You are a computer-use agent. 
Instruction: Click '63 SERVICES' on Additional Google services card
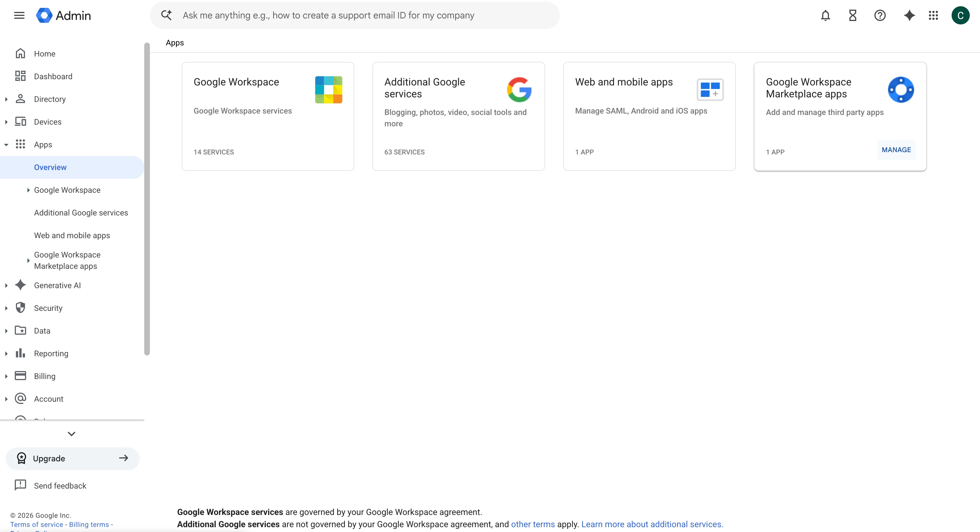pyautogui.click(x=404, y=152)
